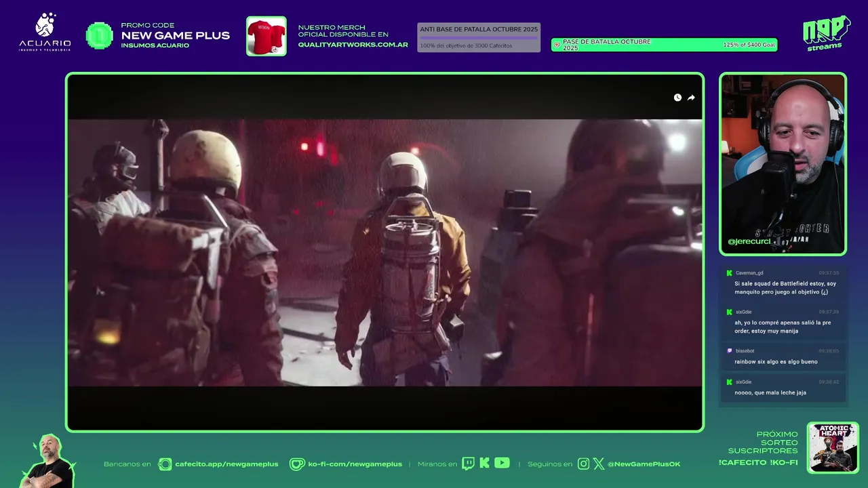Click the webcam feed of @jerecurci
Viewport: 868px width, 488px height.
coord(783,163)
